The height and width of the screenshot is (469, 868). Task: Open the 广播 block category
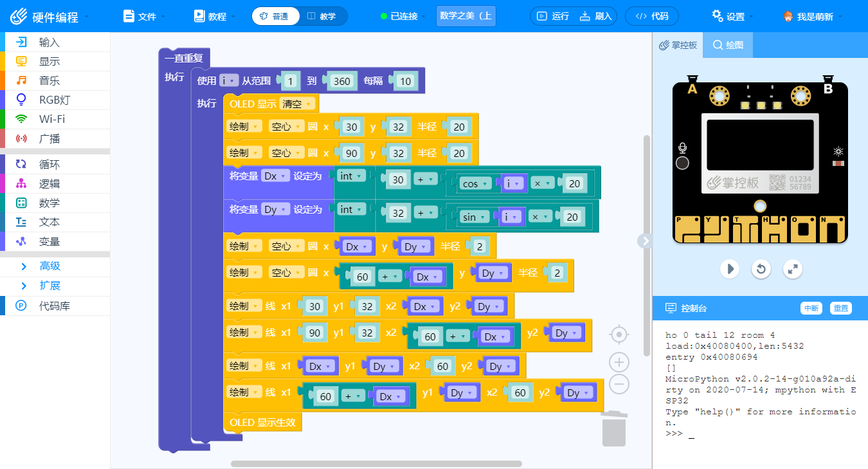point(55,138)
